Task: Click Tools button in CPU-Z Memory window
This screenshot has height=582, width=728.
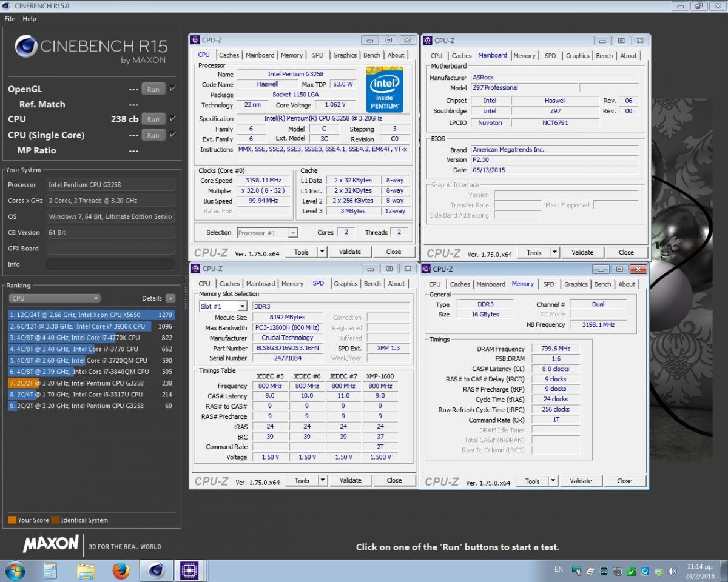Action: pos(532,481)
